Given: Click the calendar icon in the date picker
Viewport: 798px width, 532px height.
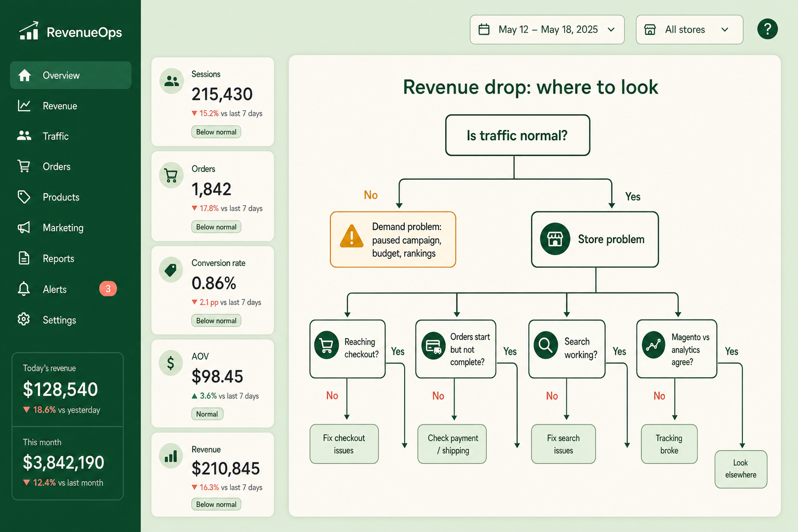Looking at the screenshot, I should tap(484, 30).
